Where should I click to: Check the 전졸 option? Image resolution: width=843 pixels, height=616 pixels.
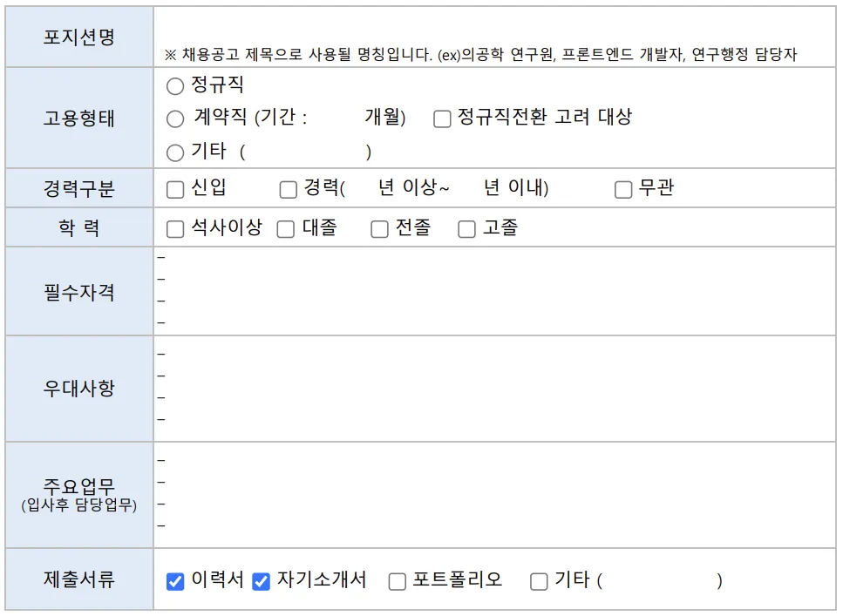coord(379,229)
